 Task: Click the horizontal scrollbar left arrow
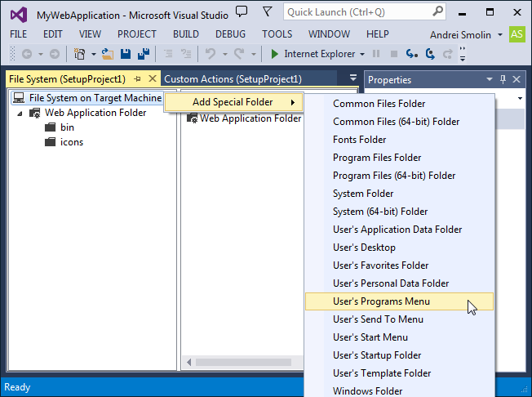click(189, 362)
